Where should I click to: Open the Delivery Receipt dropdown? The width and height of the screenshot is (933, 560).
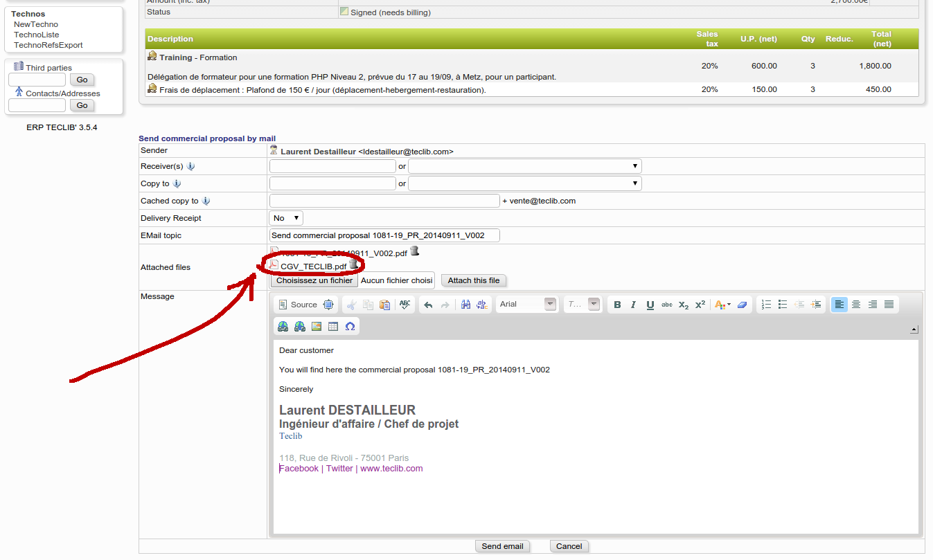[x=286, y=218]
